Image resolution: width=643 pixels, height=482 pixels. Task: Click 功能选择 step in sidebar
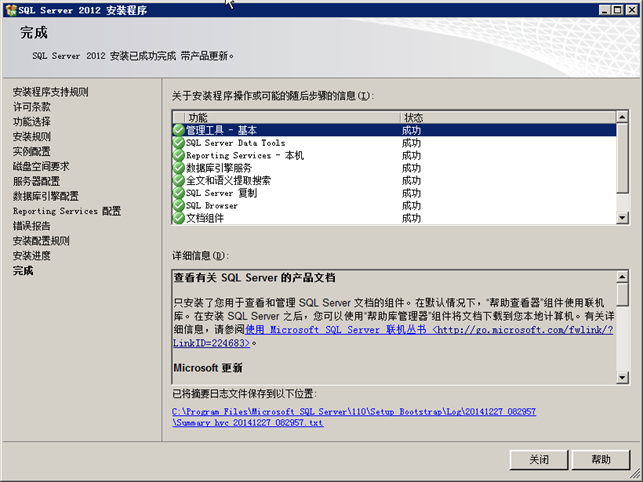point(32,122)
